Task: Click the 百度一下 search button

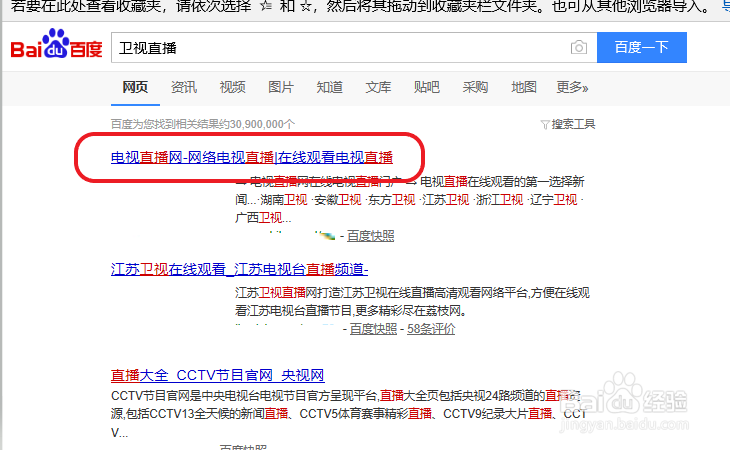Action: click(642, 47)
